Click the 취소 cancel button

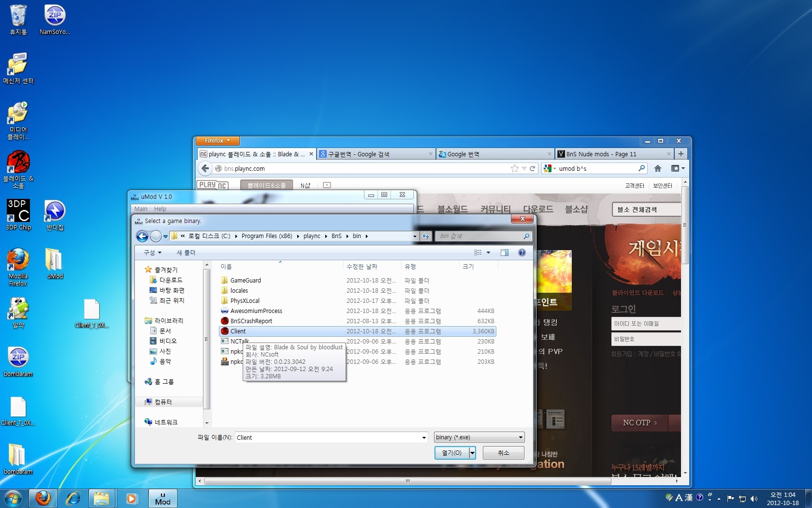(503, 453)
